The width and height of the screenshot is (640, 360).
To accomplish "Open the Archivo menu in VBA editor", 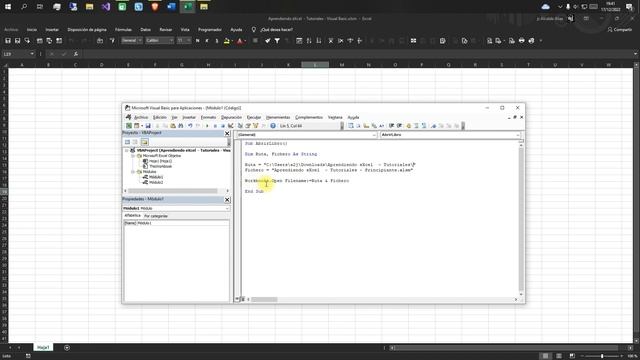I will 141,118.
